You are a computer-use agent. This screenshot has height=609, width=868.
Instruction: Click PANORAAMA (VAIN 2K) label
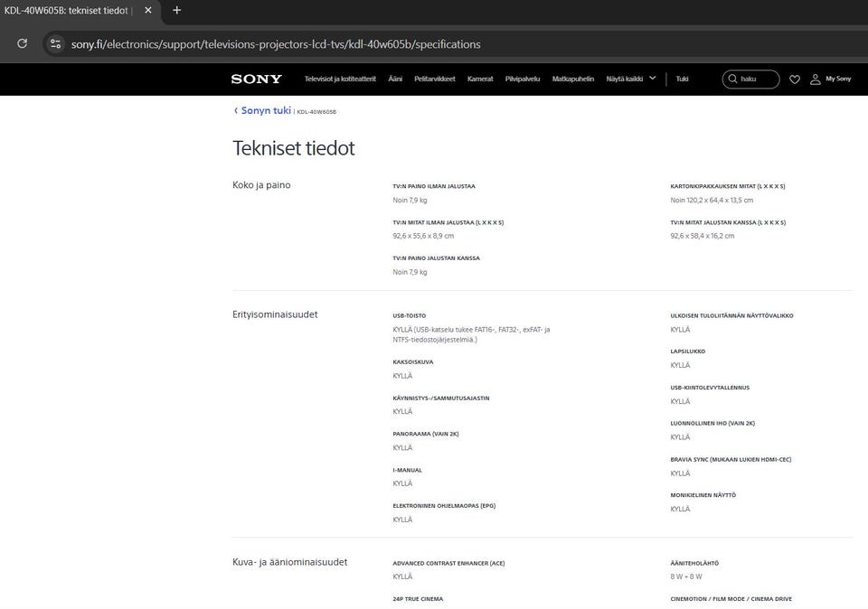tap(426, 435)
